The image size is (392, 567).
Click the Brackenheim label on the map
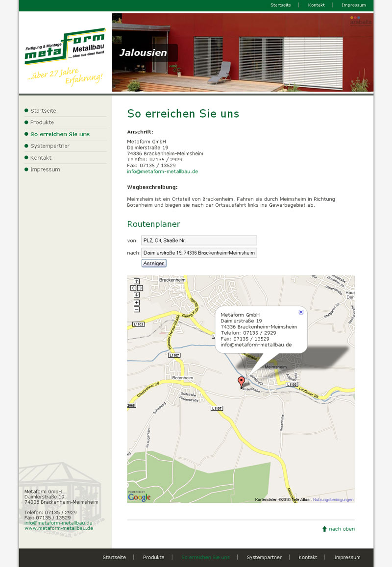click(x=172, y=280)
